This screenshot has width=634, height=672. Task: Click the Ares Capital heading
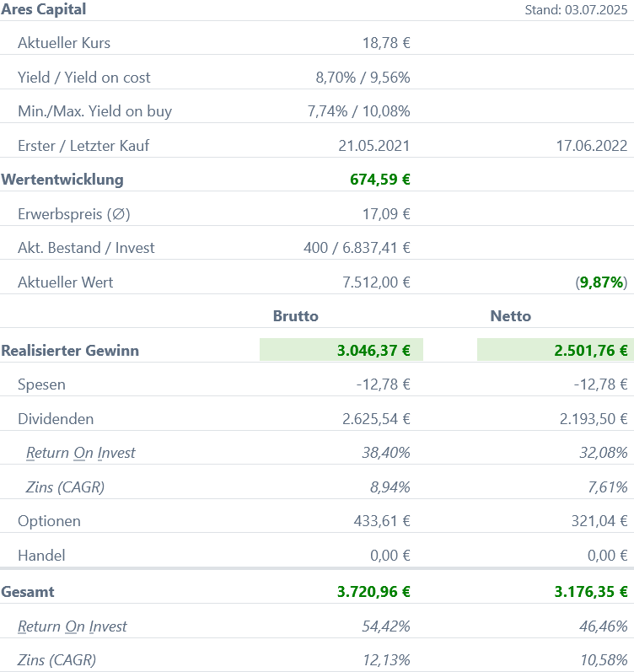click(43, 9)
